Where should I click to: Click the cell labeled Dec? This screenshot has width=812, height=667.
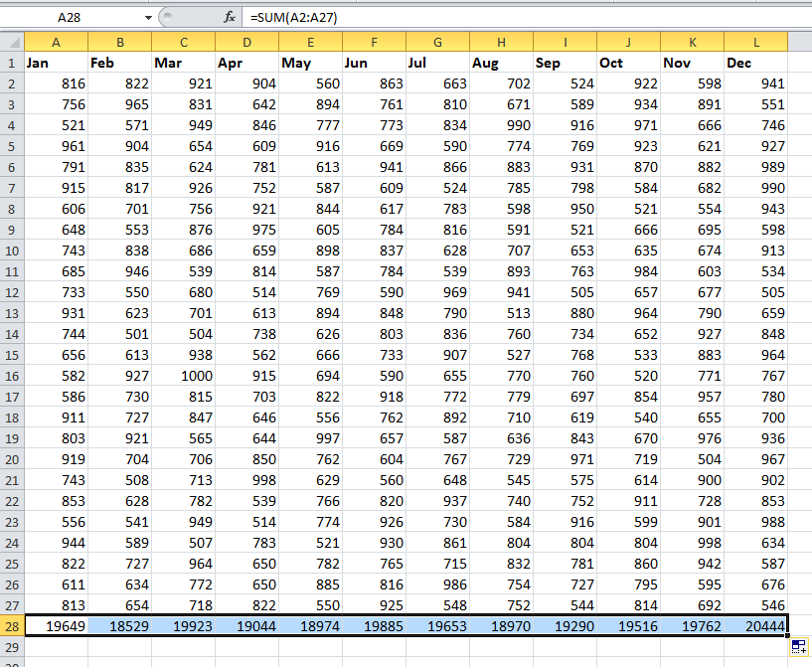[755, 62]
